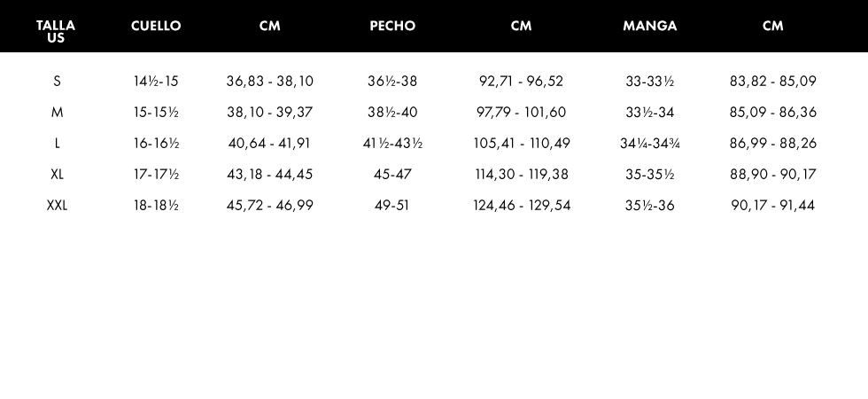Click the PECHO column header
Screen dimensions: 868x399
point(392,26)
